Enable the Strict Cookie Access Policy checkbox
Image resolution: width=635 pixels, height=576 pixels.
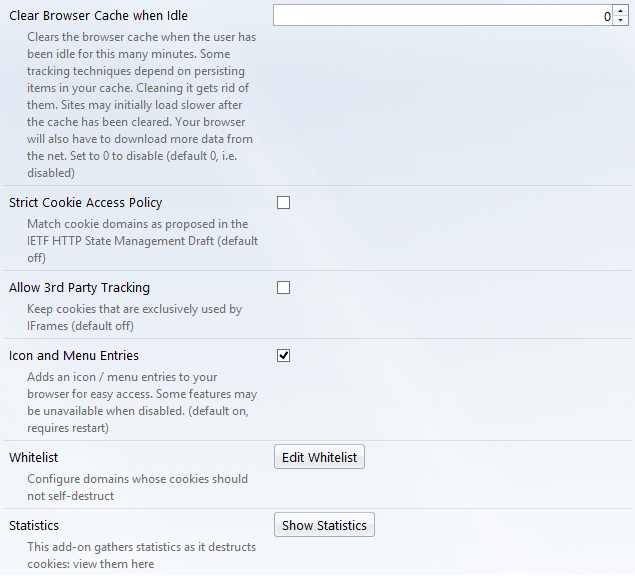tap(283, 203)
